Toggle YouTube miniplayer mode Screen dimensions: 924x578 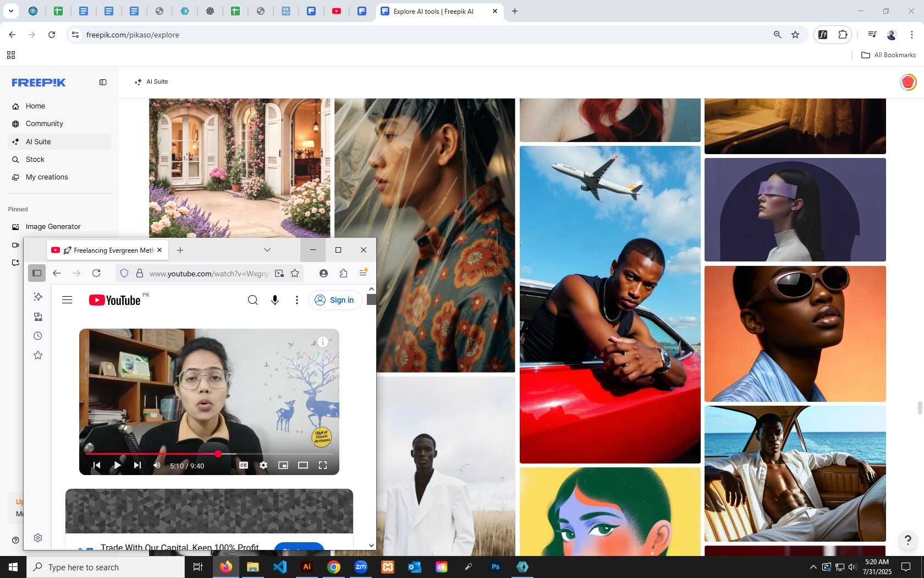click(283, 465)
